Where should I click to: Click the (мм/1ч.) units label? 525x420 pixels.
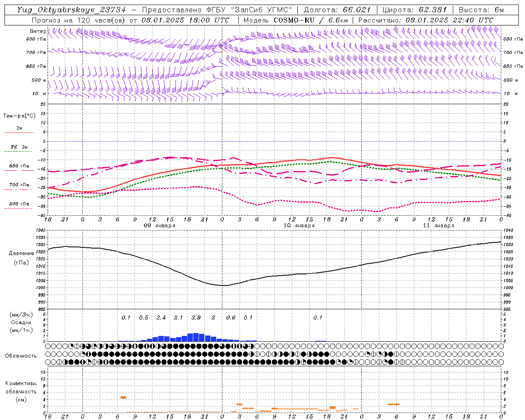point(21,330)
